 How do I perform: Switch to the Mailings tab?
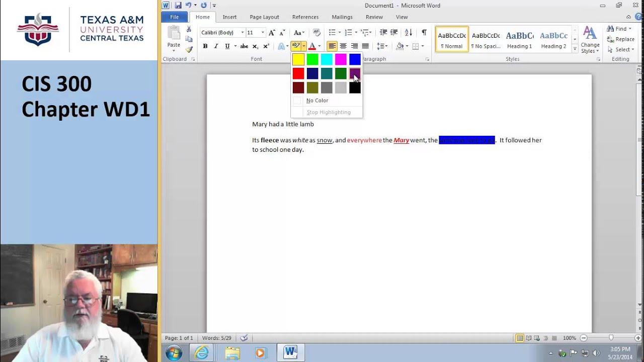(x=342, y=17)
